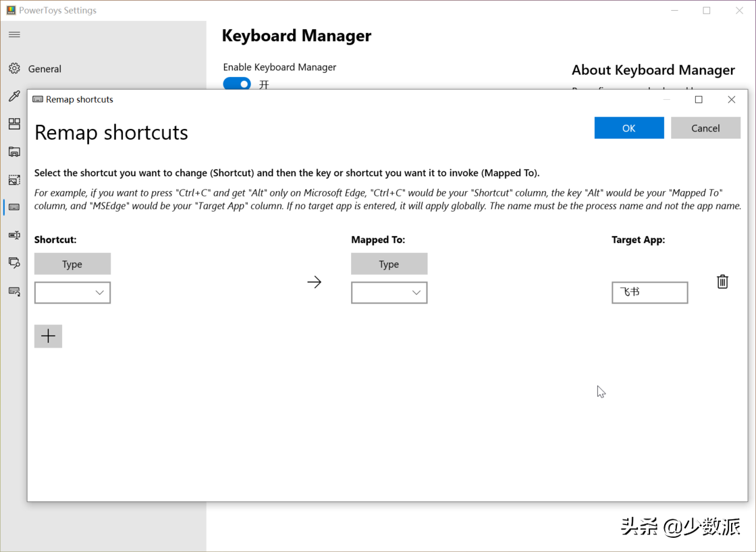Select General in the sidebar
The image size is (756, 552).
click(45, 68)
